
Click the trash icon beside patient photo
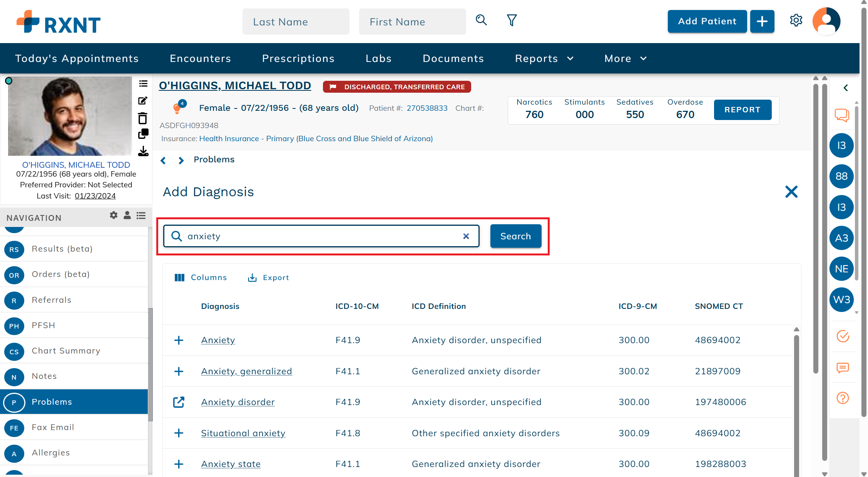143,118
